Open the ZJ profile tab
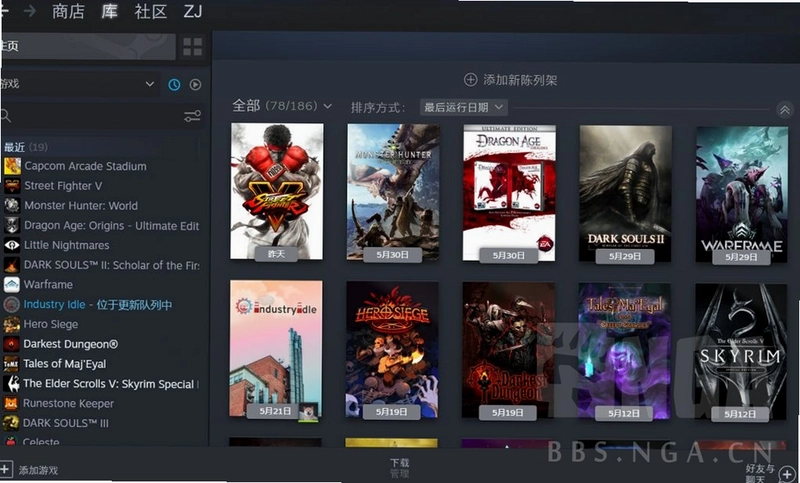Viewport: 800px width, 483px height. (193, 11)
